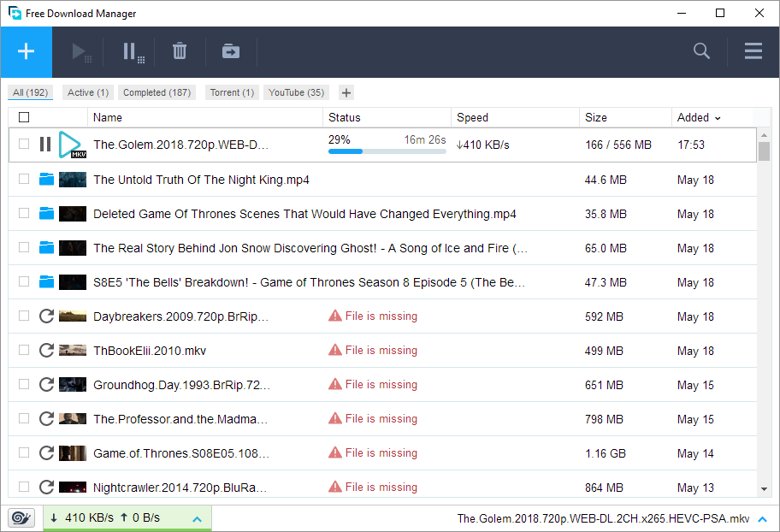Screen dimensions: 780x532
Task: Restart The.Professor.and.the.Madman via reload icon
Action: (46, 418)
